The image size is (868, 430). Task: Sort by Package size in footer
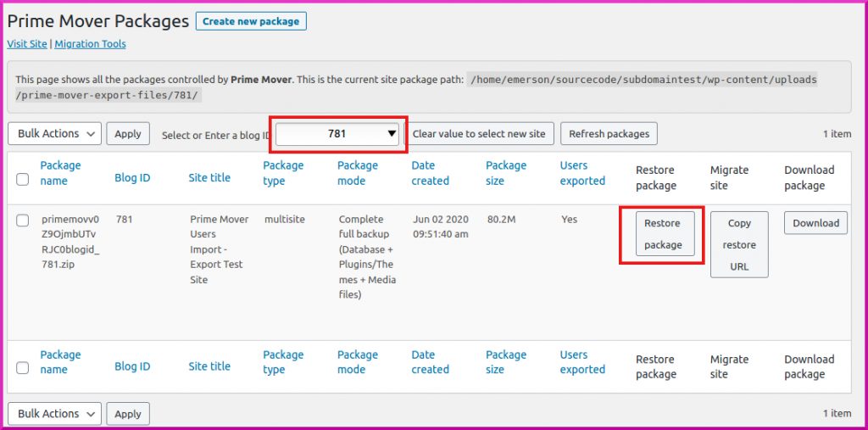coord(506,362)
